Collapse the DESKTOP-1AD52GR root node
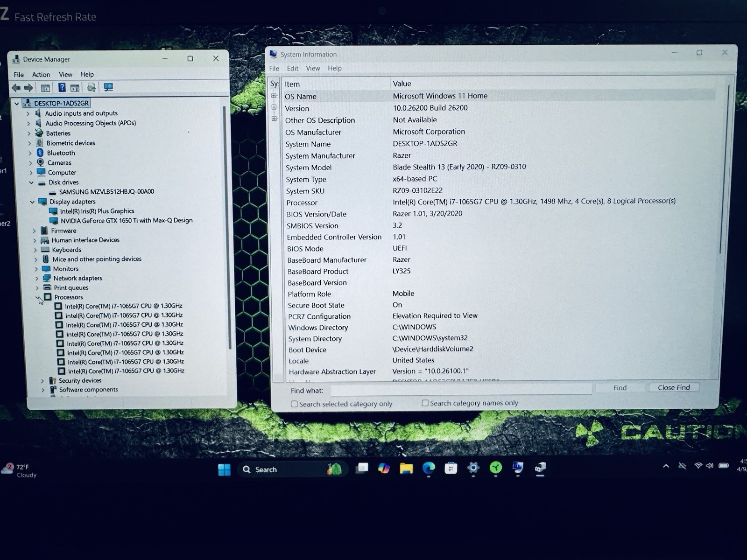The height and width of the screenshot is (560, 747). click(17, 103)
